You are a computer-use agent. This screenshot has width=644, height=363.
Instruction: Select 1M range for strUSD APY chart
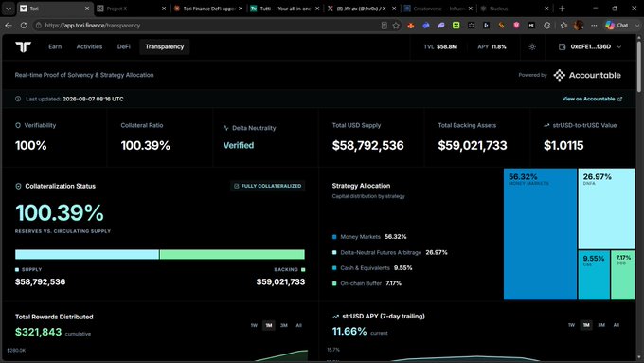586,325
